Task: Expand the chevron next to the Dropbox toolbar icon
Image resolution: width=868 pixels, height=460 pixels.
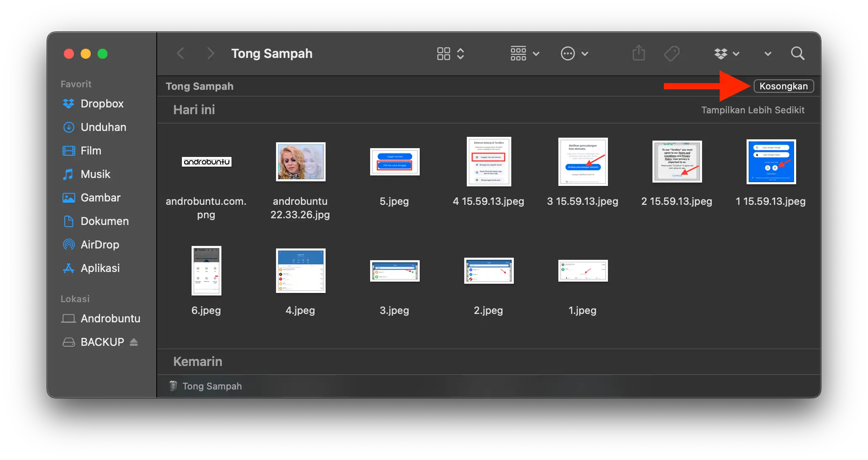Action: tap(736, 53)
